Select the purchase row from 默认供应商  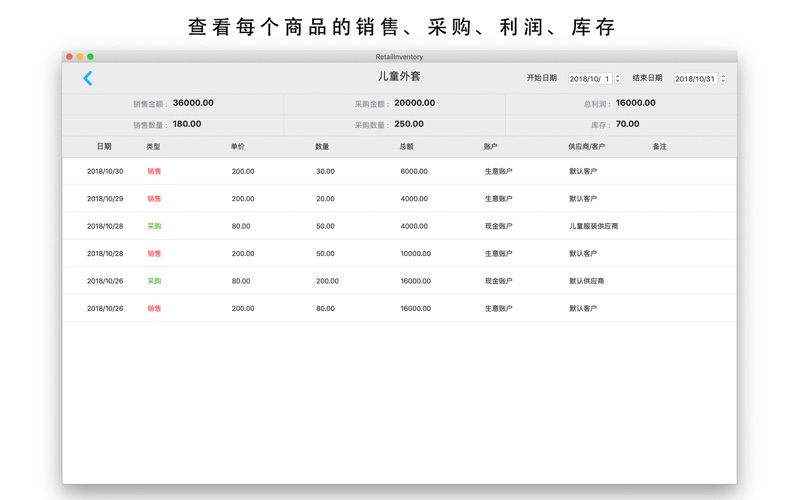pyautogui.click(x=400, y=281)
